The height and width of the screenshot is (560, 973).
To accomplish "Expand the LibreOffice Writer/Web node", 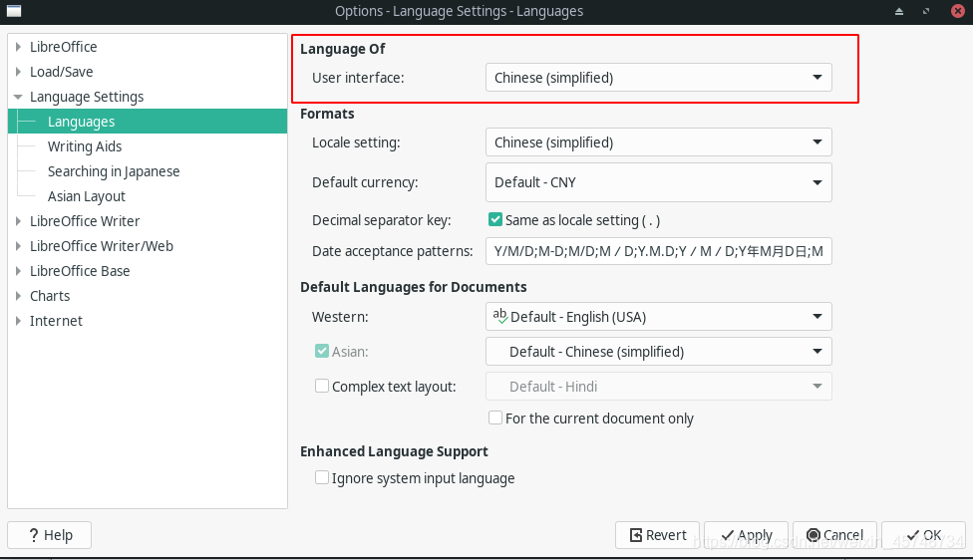I will point(18,245).
